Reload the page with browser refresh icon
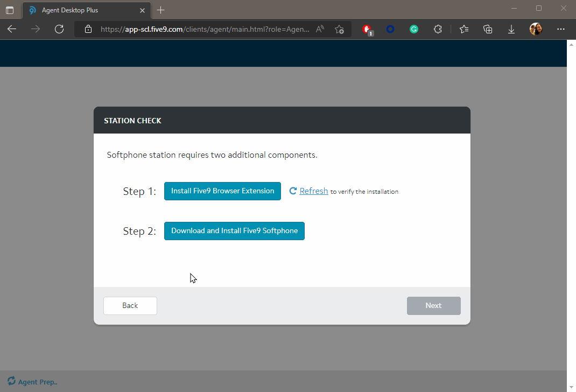Screen dimensions: 576x392 pos(59,29)
